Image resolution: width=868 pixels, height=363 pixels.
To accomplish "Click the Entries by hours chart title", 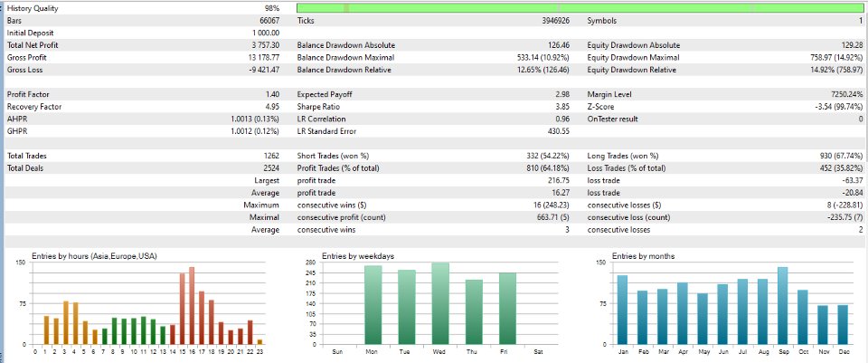I will (x=94, y=256).
